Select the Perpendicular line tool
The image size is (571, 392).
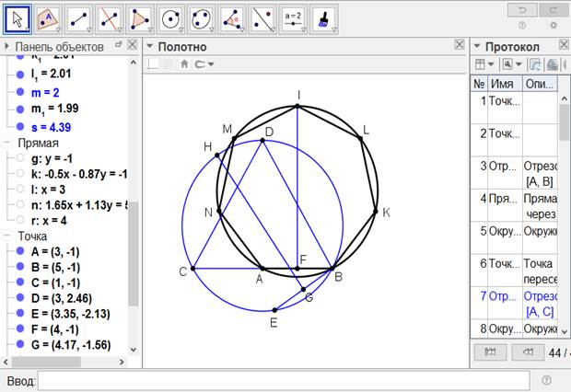click(x=110, y=19)
